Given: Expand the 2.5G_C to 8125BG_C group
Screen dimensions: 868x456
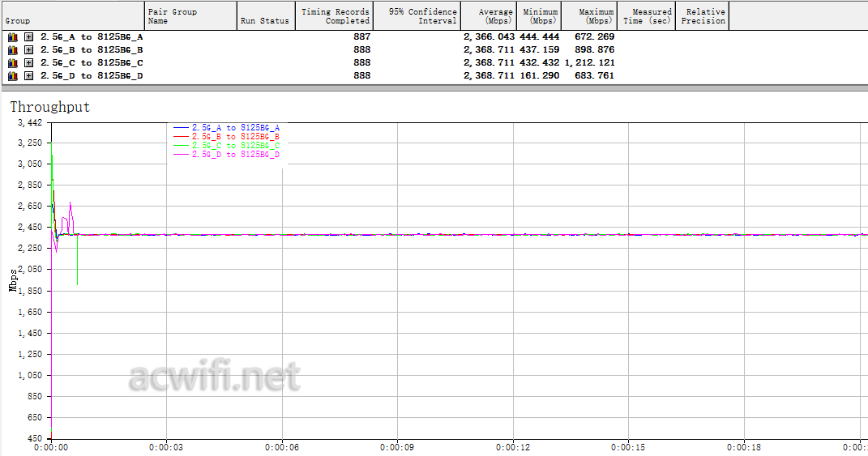Looking at the screenshot, I should 29,63.
